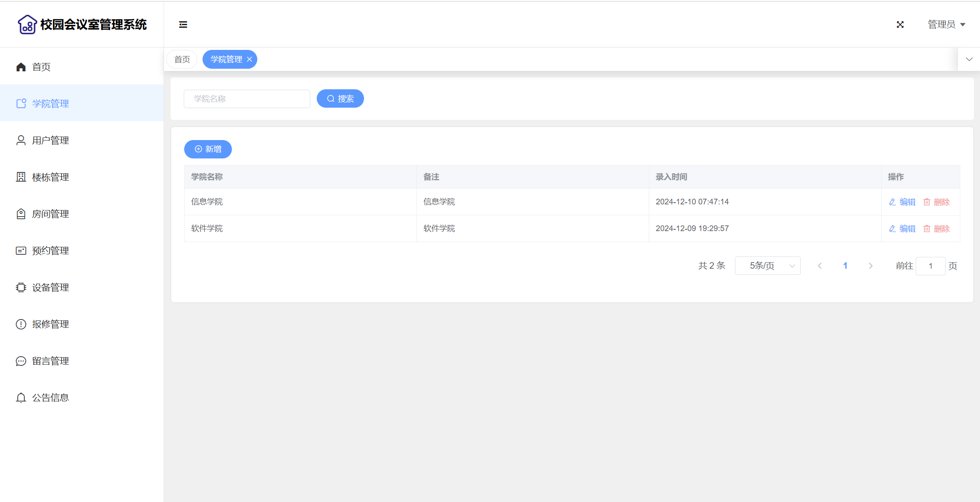
Task: Click the 搜索 button
Action: pyautogui.click(x=340, y=98)
